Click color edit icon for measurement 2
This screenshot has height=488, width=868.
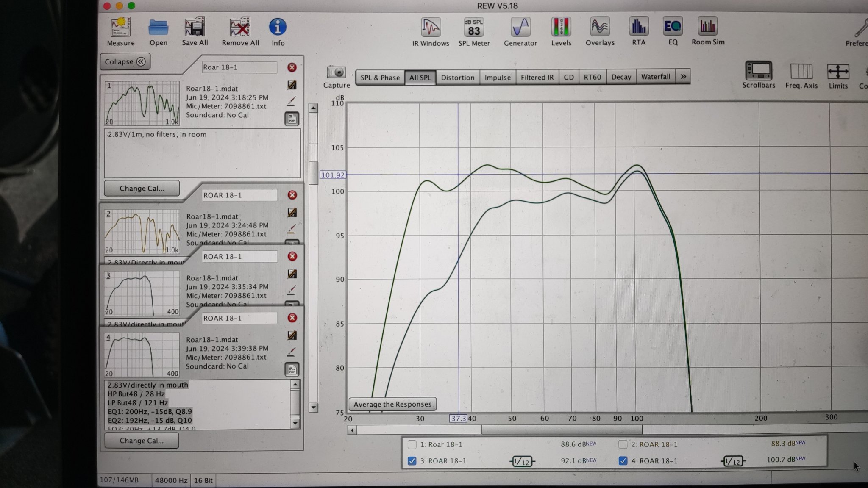pyautogui.click(x=292, y=212)
